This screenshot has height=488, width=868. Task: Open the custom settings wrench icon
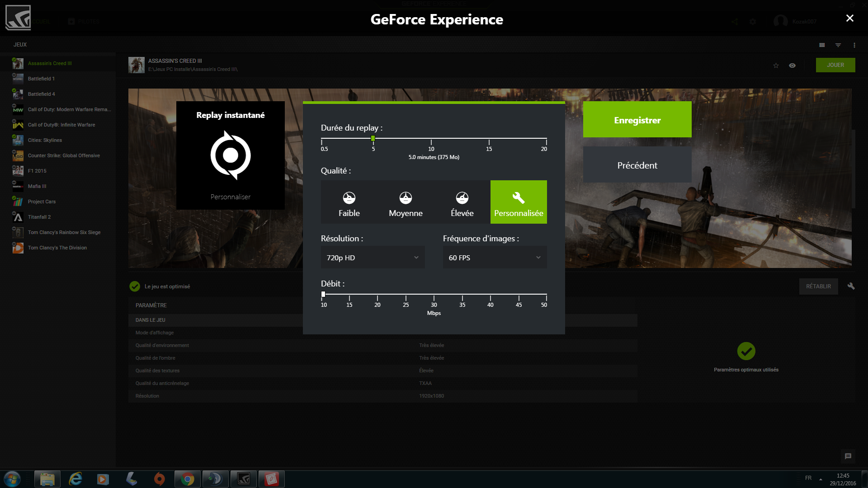click(x=851, y=286)
